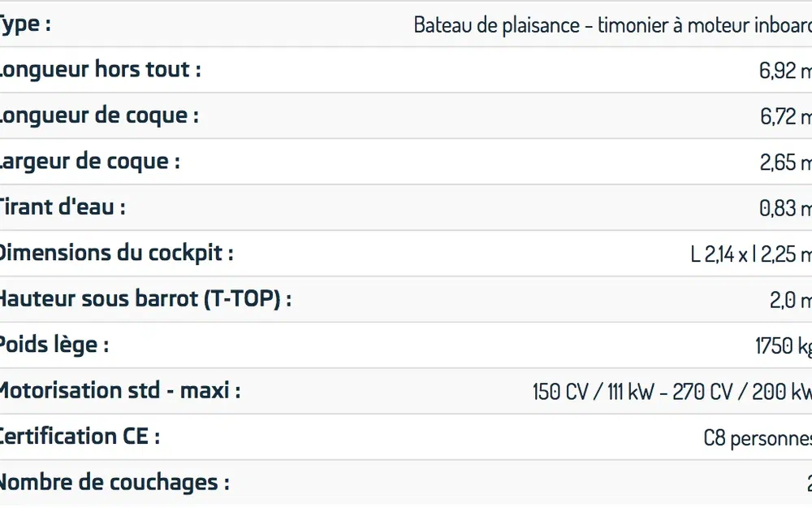This screenshot has height=508, width=812.
Task: Click the "Tirant d'eau" label
Action: 62,207
